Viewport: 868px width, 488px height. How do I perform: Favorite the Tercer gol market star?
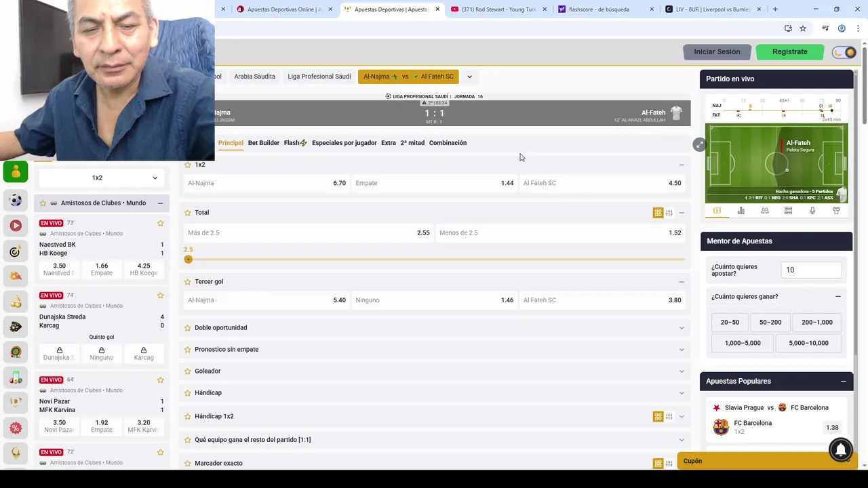point(188,282)
